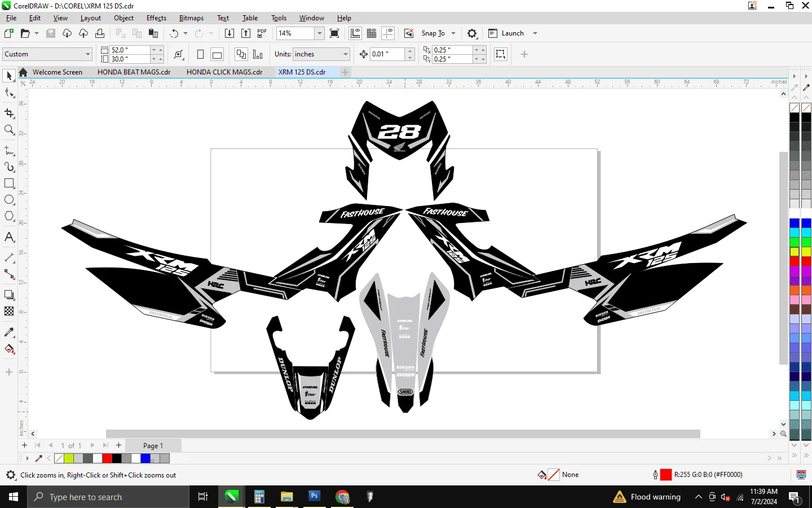This screenshot has width=812, height=508.
Task: Toggle show grid
Action: pos(372,33)
